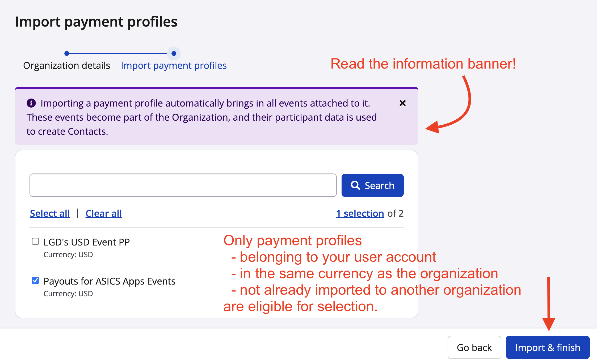The image size is (597, 364).
Task: Uncheck the Payouts for ASICS Apps Events checkbox
Action: pyautogui.click(x=35, y=280)
